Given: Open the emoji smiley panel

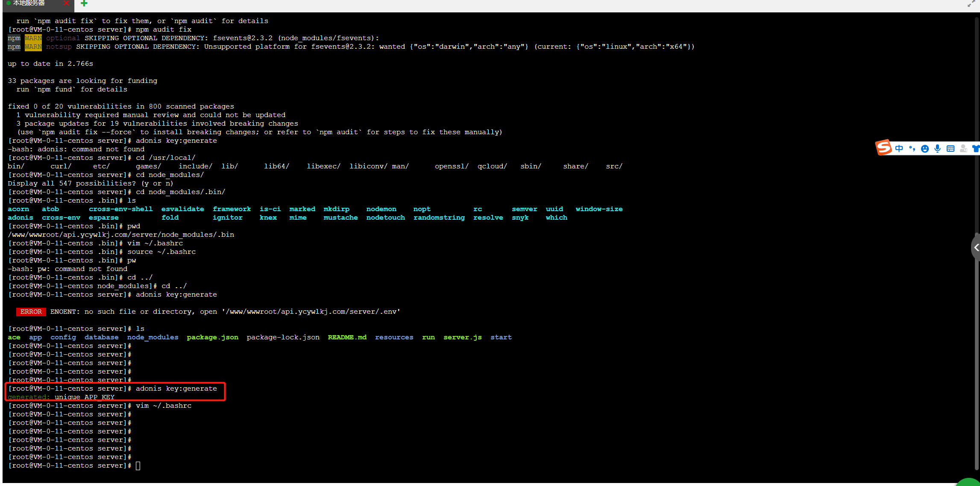Looking at the screenshot, I should click(925, 148).
